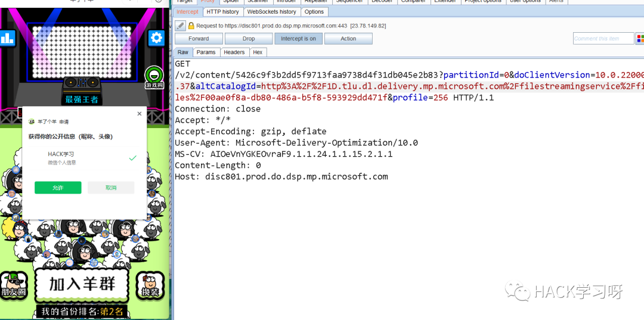The height and width of the screenshot is (320, 644).
Task: Switch to the HTTP history tab
Action: point(222,11)
